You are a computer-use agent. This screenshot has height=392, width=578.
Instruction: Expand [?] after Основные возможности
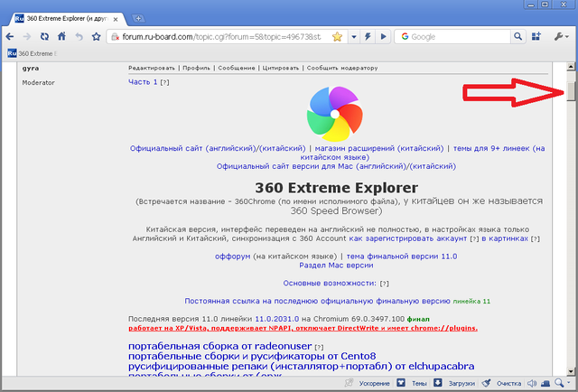[384, 284]
